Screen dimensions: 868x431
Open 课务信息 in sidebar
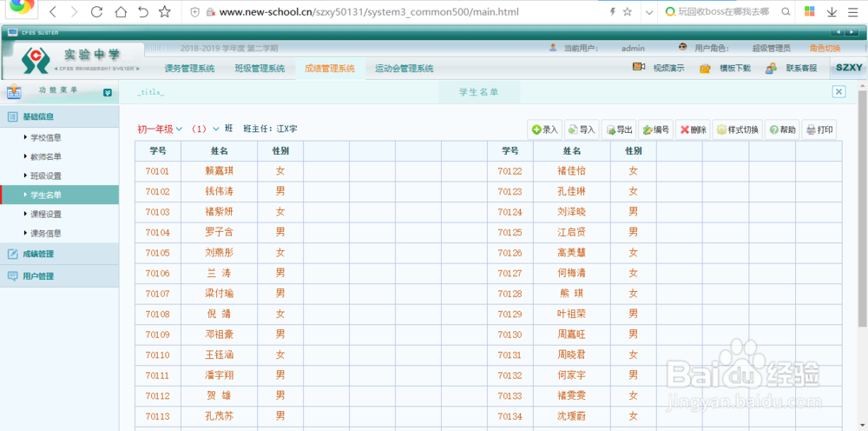[x=46, y=233]
